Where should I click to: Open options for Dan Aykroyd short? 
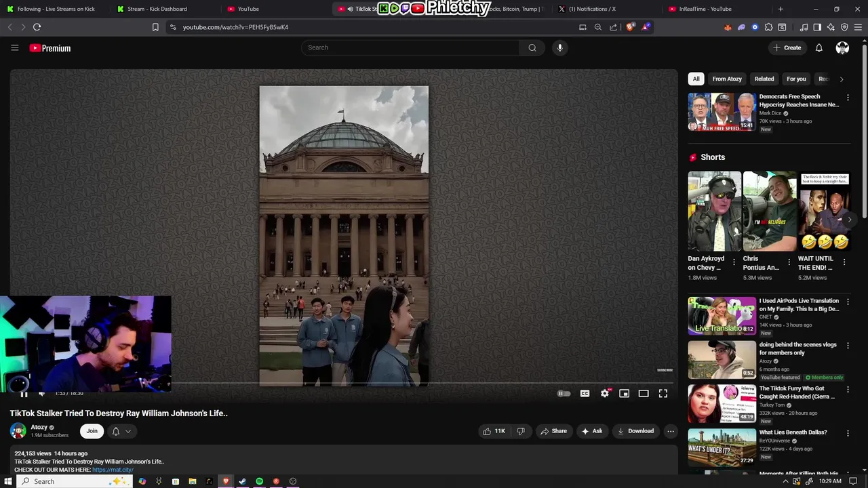click(734, 262)
